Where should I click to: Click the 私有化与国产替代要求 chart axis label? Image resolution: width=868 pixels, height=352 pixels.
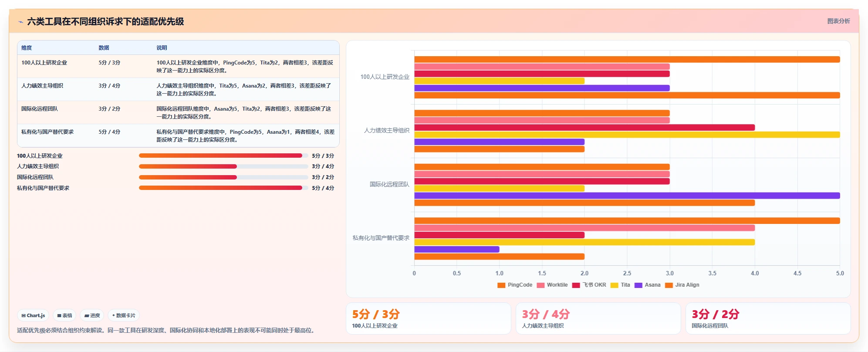381,238
